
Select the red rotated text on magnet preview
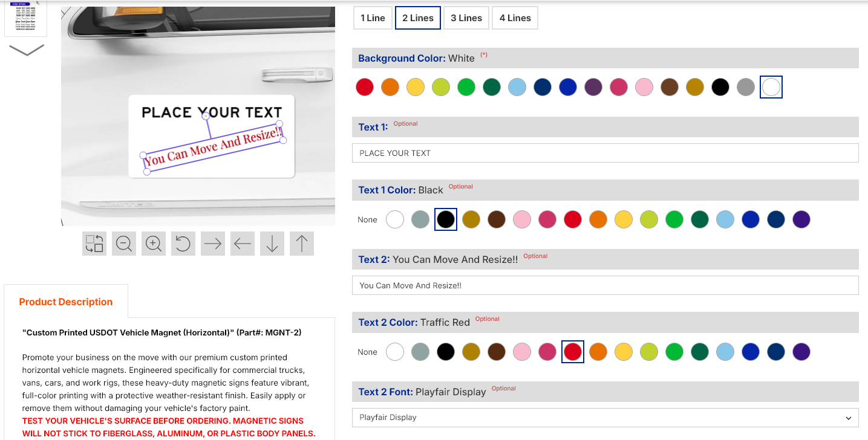pyautogui.click(x=214, y=147)
